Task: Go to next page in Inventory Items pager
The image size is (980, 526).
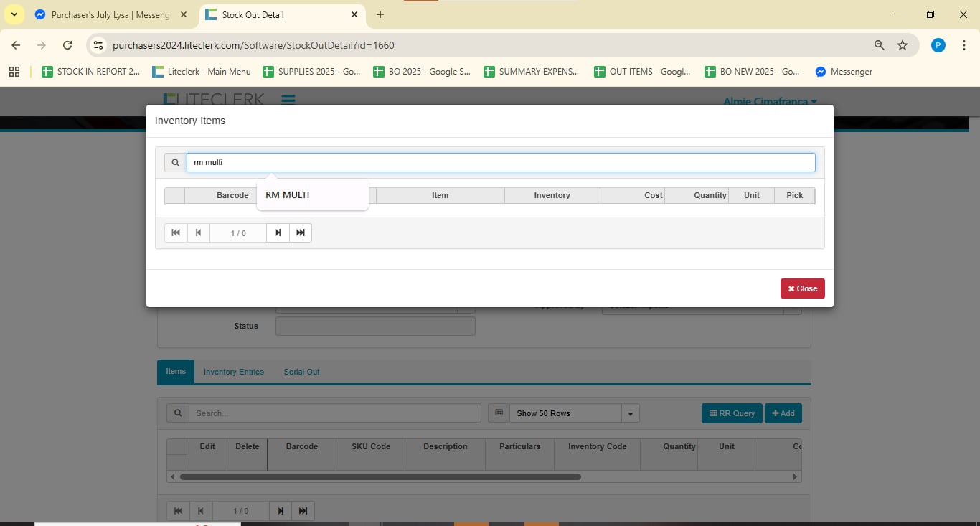Action: click(x=278, y=233)
